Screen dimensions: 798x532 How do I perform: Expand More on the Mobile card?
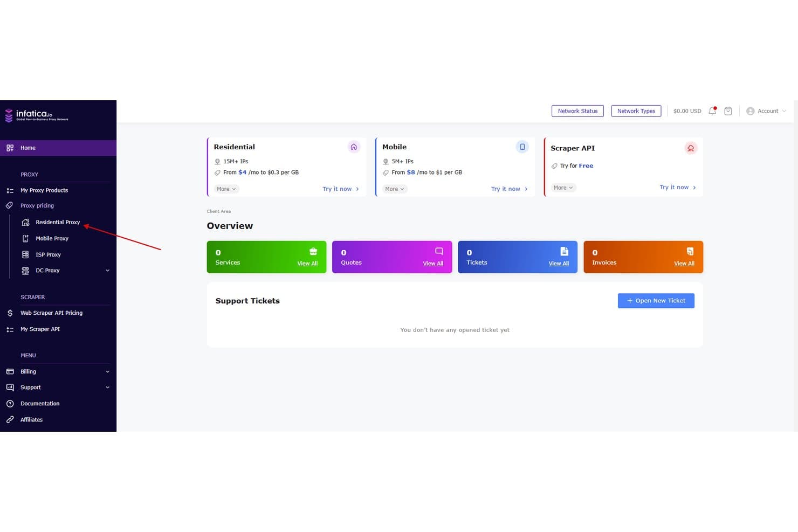(395, 189)
